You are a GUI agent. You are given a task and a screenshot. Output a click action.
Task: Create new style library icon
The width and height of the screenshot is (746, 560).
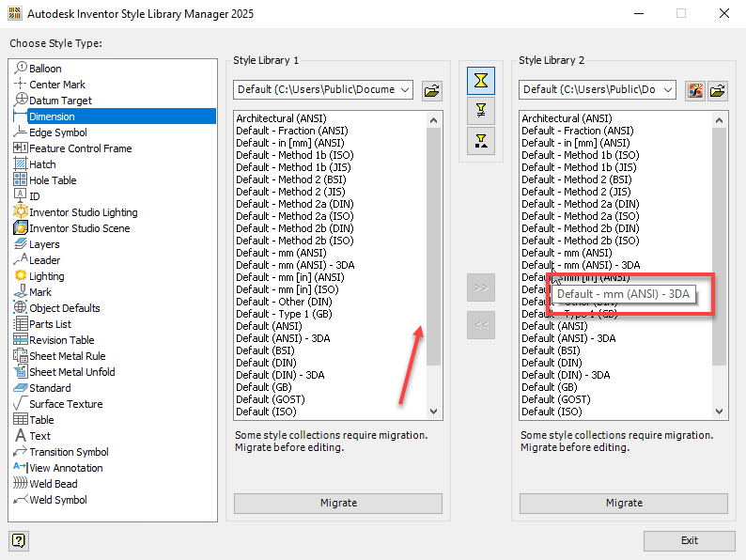coord(694,90)
